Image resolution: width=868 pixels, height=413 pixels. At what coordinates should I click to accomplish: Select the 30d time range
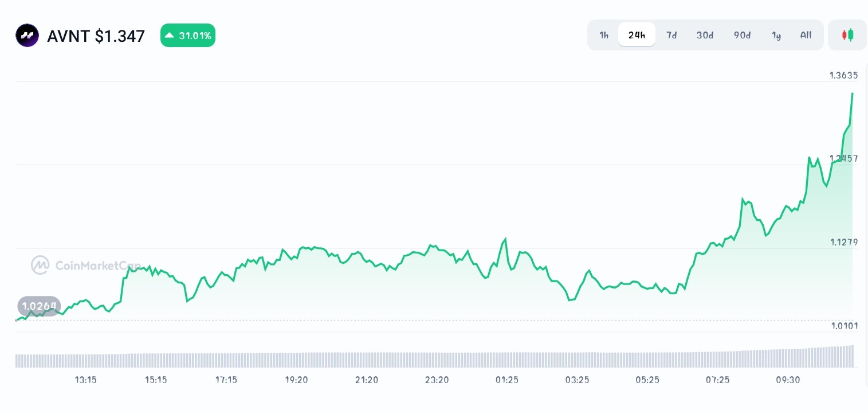(x=705, y=35)
